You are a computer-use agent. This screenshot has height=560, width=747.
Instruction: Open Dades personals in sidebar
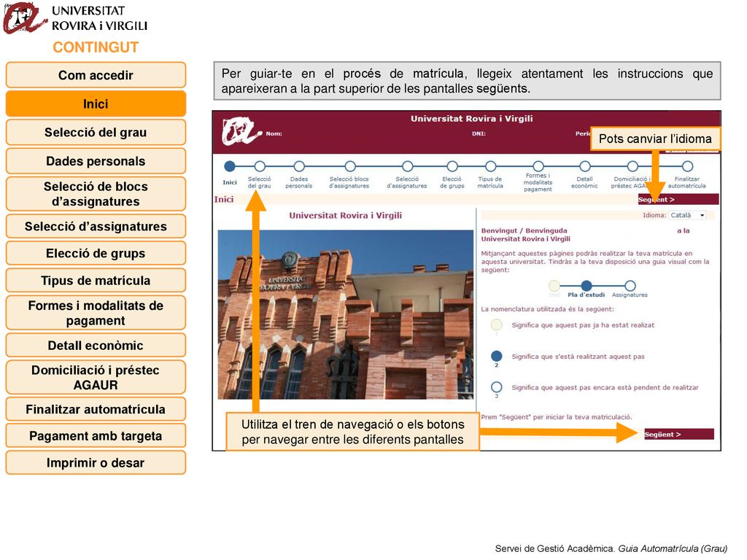pos(96,161)
